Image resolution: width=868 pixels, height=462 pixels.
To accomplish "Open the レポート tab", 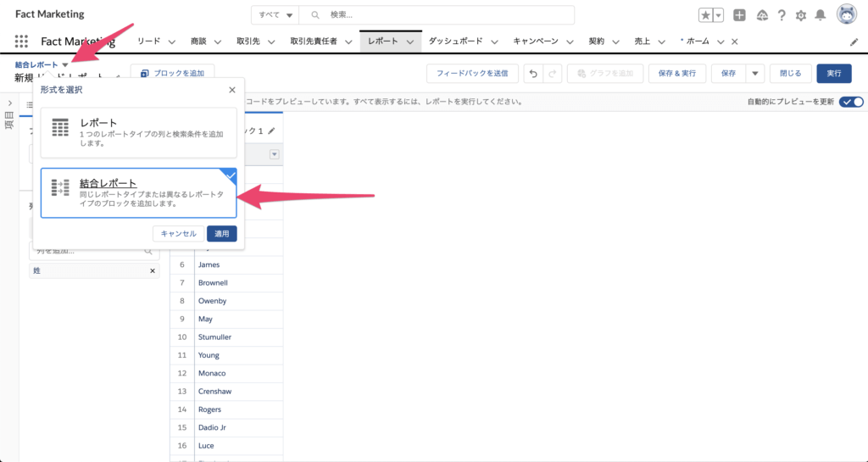I will click(x=382, y=42).
